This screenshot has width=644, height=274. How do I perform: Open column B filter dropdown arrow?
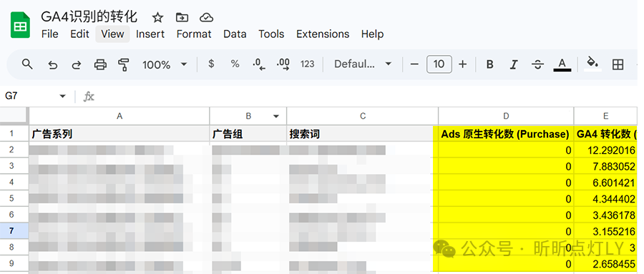tap(276, 117)
